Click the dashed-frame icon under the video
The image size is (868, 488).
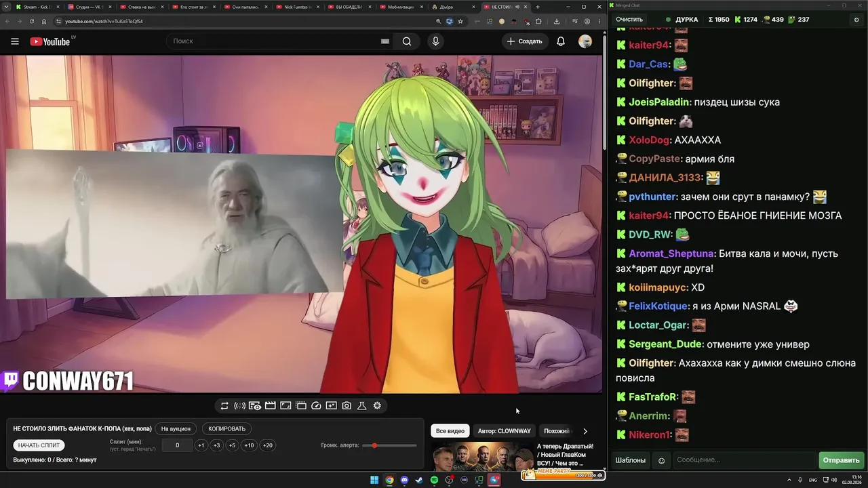tap(301, 406)
